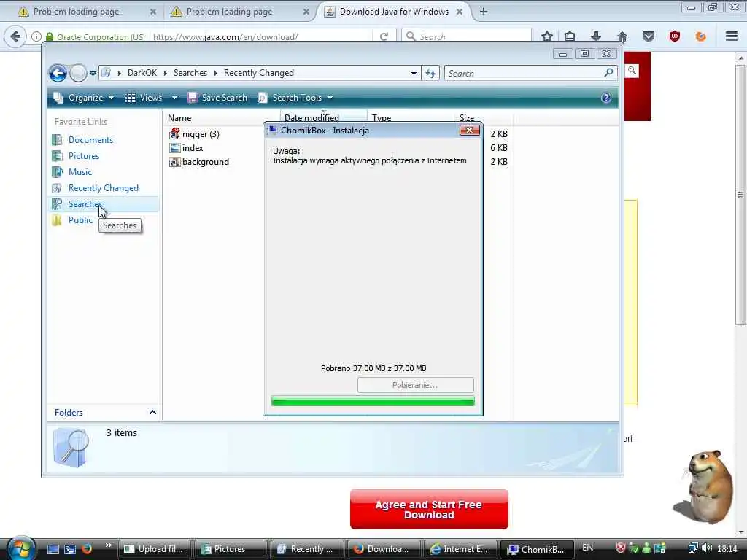The width and height of the screenshot is (747, 560).
Task: Go to the Firefox home page
Action: [622, 36]
